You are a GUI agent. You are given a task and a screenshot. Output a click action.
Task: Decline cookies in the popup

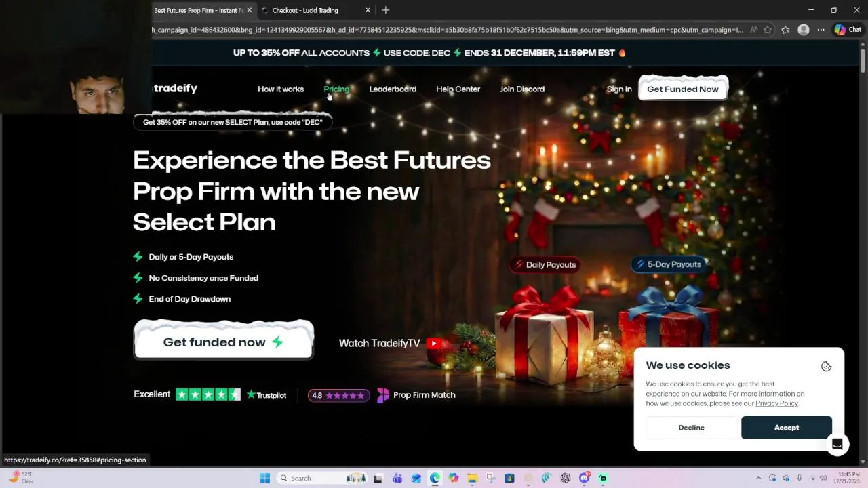(x=691, y=428)
